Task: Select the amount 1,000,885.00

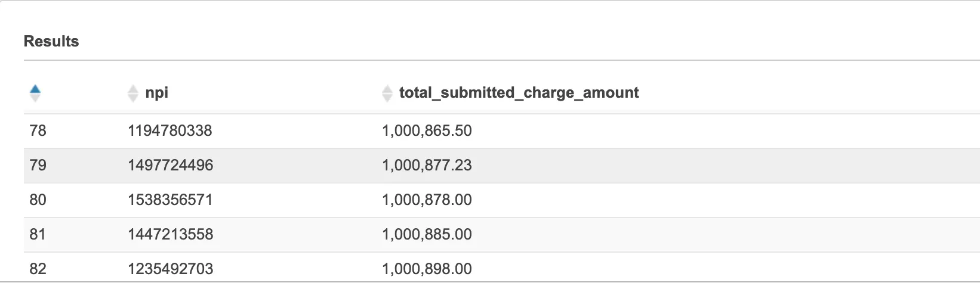Action: click(427, 234)
